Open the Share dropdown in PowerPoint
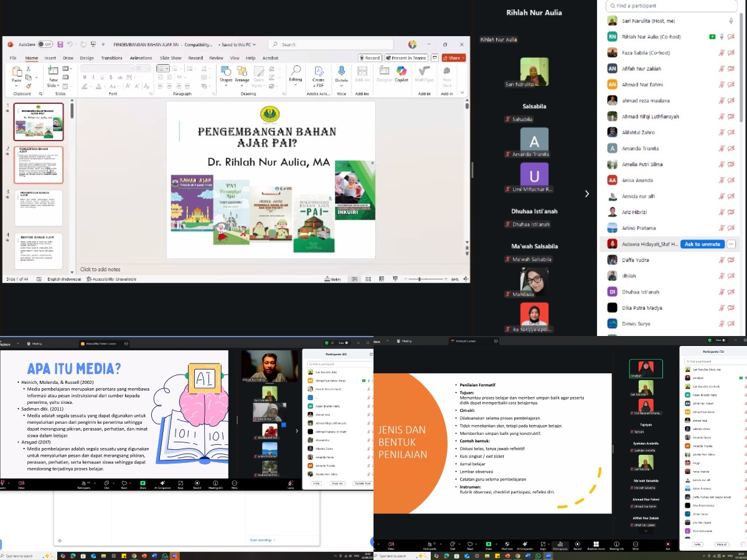The height and width of the screenshot is (560, 747). click(x=453, y=58)
